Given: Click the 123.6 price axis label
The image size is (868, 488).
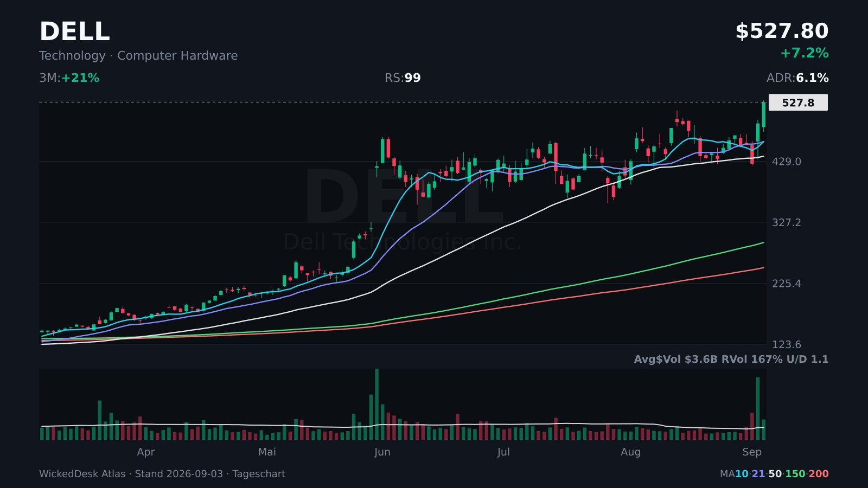Looking at the screenshot, I should click(x=787, y=344).
